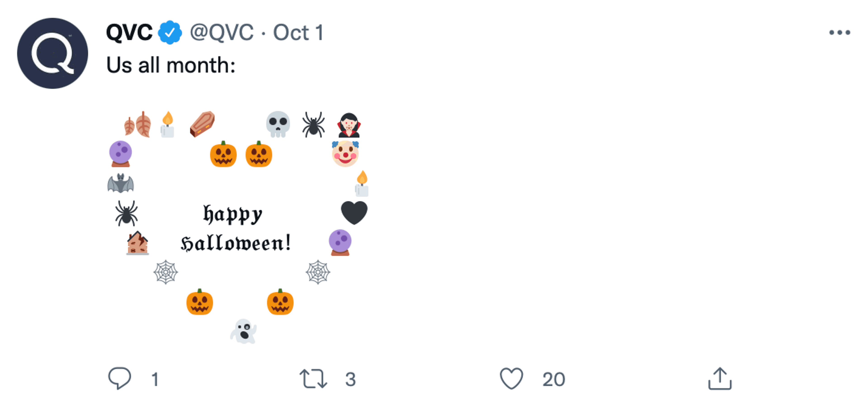Screen dimensions: 868x405
Task: Click the vampire emoji
Action: 349,125
